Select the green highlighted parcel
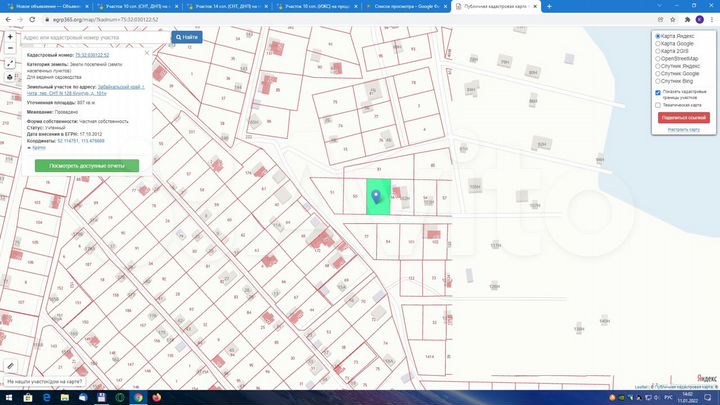 (378, 197)
